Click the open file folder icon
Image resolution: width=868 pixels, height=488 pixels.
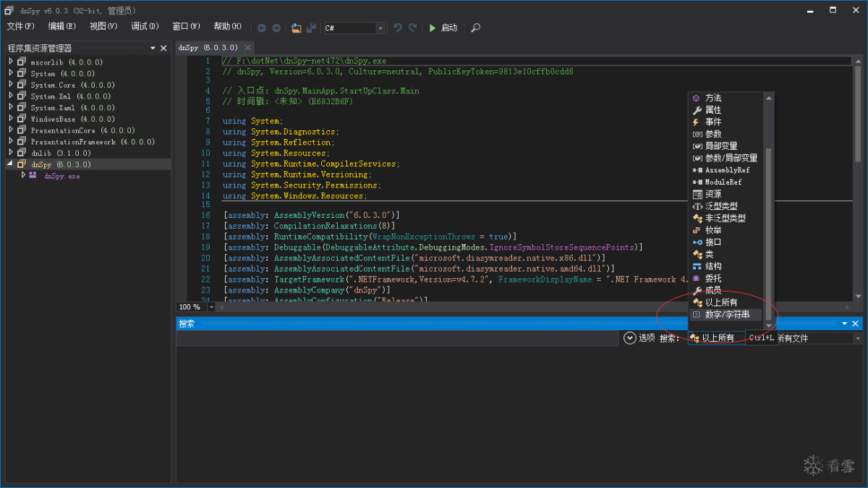coord(296,28)
